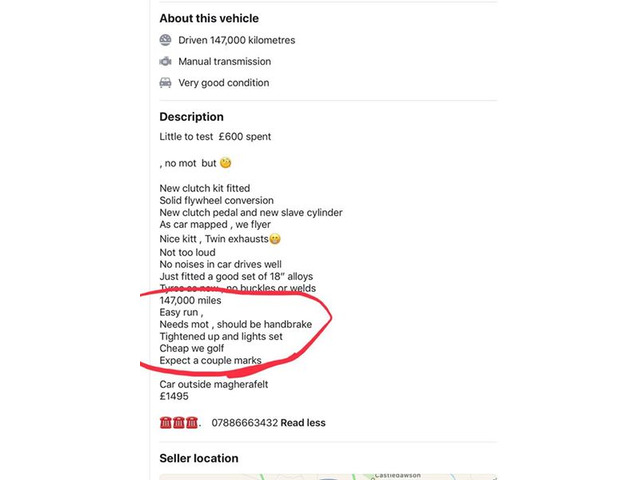Viewport: 640px width, 480px height.
Task: Click the "Driven 147,000 kilometres" text
Action: 236,40
